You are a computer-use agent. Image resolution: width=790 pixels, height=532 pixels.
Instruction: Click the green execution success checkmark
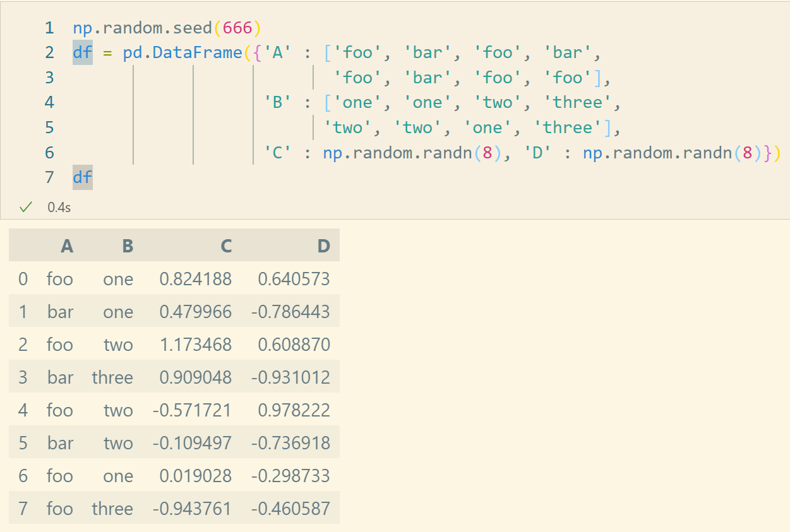(25, 207)
